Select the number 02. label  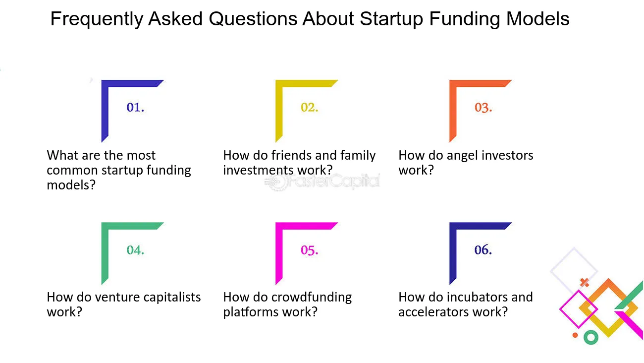tap(310, 107)
